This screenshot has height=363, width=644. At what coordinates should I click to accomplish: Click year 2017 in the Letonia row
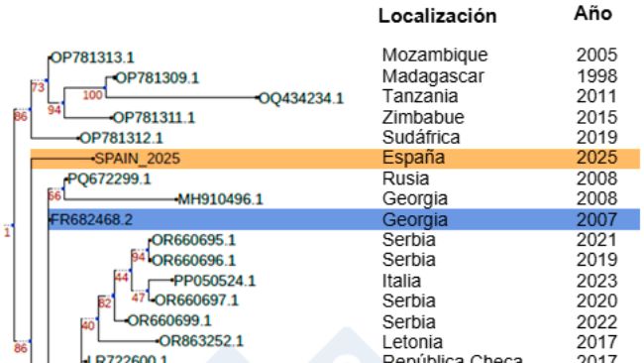click(596, 342)
